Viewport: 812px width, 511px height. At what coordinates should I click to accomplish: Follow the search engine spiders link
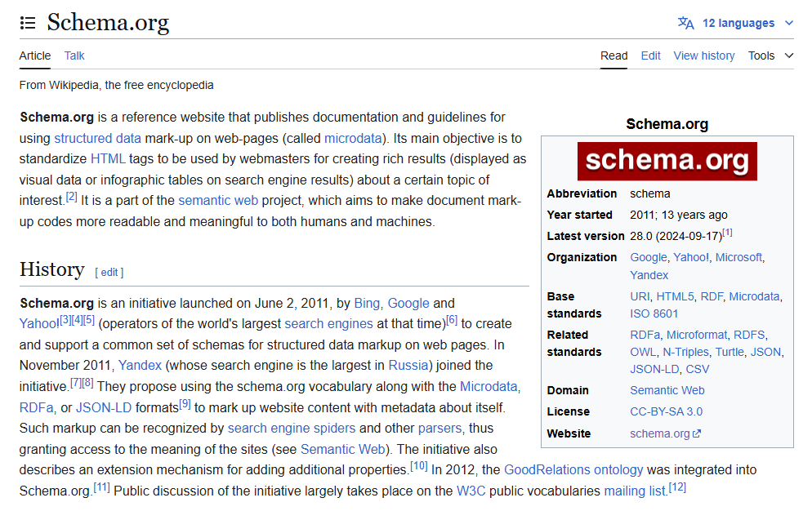tap(292, 429)
